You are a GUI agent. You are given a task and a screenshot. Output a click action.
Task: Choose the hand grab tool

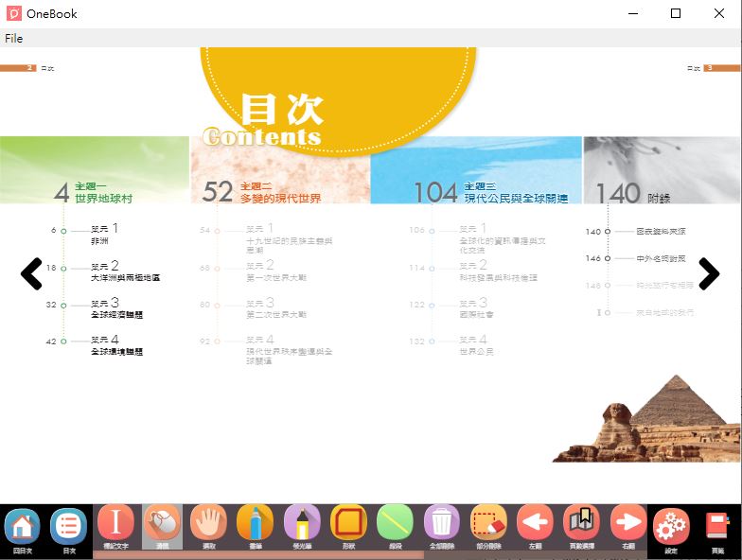click(x=208, y=523)
